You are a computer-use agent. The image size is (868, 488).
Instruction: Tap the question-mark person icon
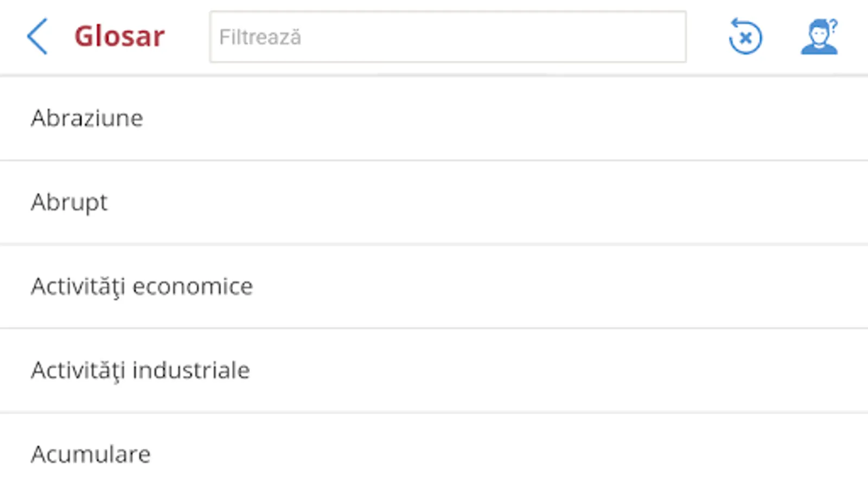click(x=819, y=37)
